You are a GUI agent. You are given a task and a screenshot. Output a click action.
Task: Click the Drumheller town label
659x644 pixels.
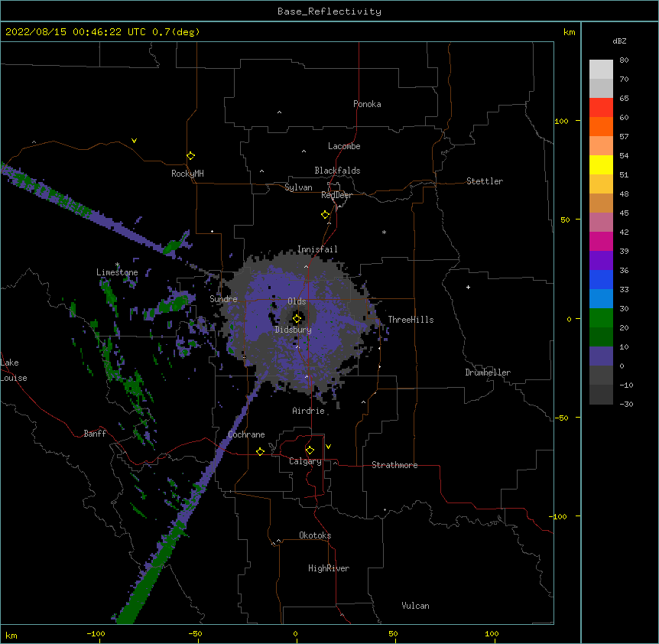[x=488, y=372]
